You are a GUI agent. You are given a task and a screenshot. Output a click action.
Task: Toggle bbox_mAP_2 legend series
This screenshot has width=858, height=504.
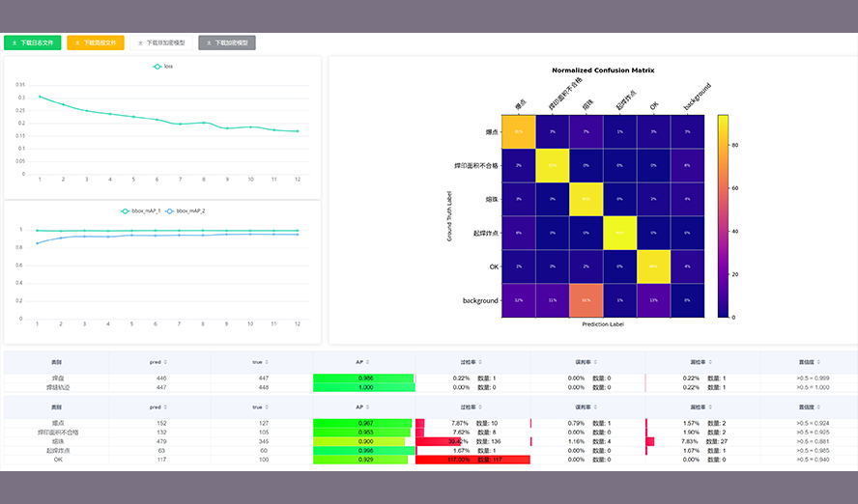pos(171,210)
